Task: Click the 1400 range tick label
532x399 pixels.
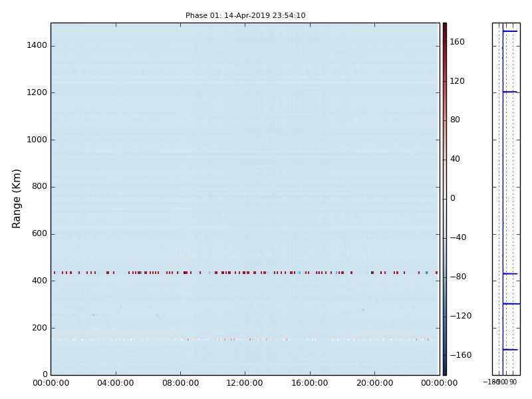Action: click(37, 45)
